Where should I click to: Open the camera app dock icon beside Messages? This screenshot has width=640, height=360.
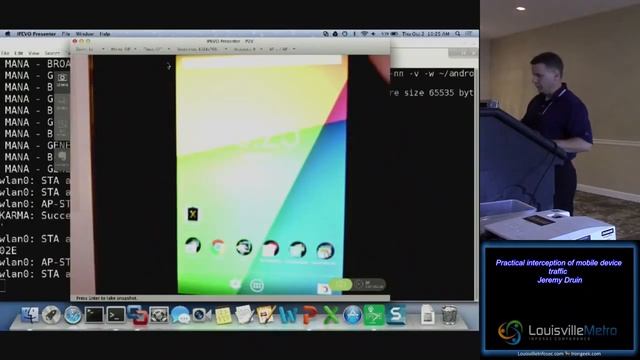tap(202, 316)
